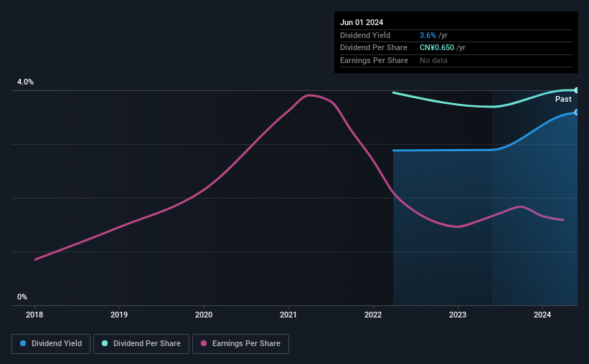Click the 2023 x-axis label
589x364 pixels.
458,315
